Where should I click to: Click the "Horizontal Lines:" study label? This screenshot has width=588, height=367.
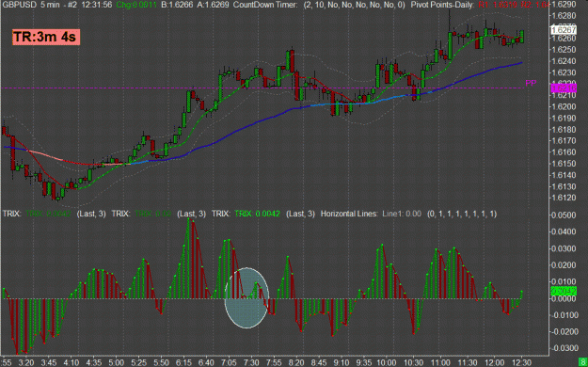[x=349, y=214]
